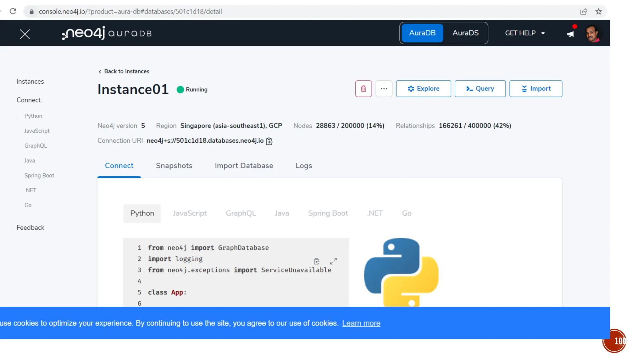The image size is (644, 362).
Task: Copy the Python code snippet
Action: coord(316,261)
